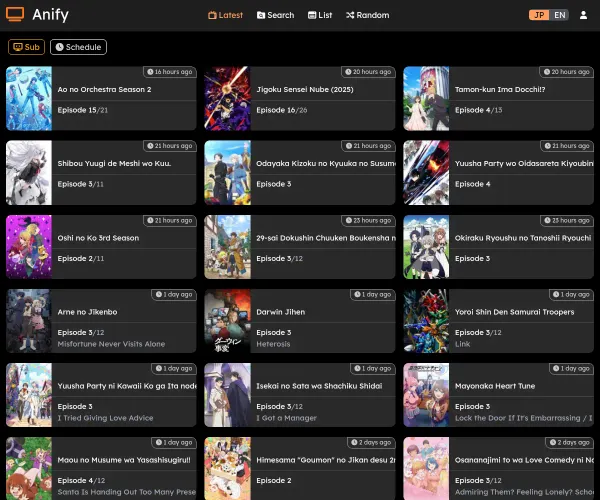Switch title language to JP

coord(539,15)
